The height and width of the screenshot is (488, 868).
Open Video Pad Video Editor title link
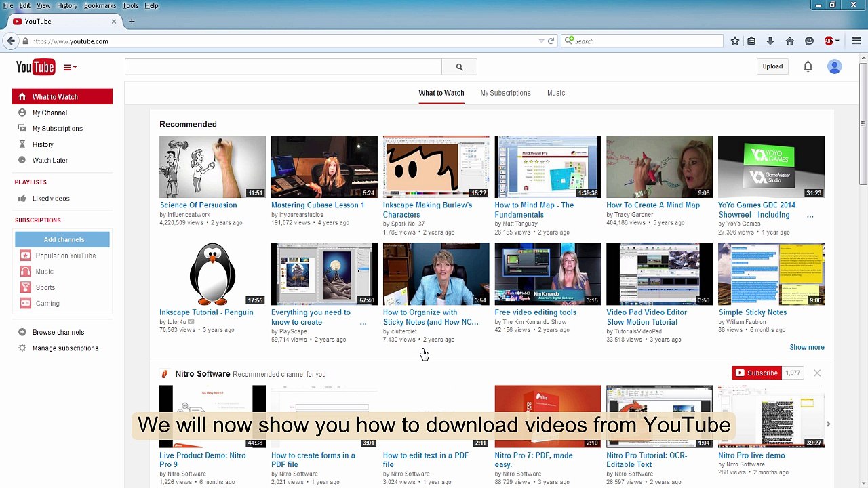[646, 317]
